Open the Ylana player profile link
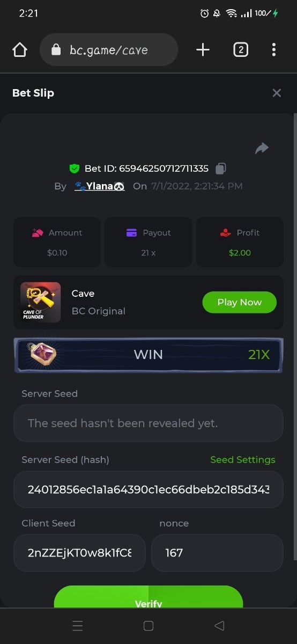The image size is (297, 644). click(100, 186)
